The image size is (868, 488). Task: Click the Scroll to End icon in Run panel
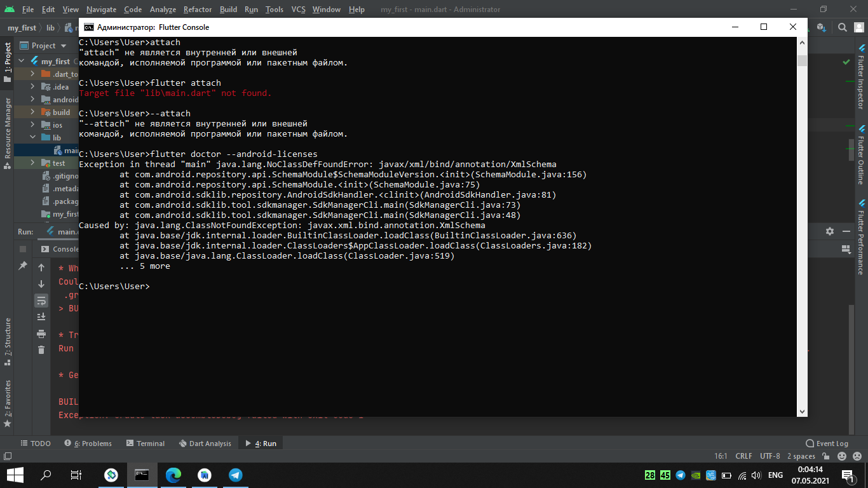[41, 317]
